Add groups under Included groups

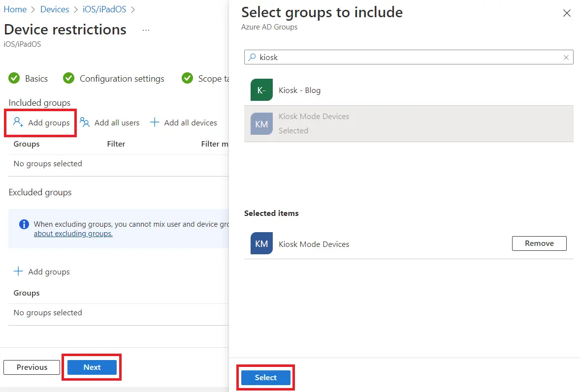(41, 122)
